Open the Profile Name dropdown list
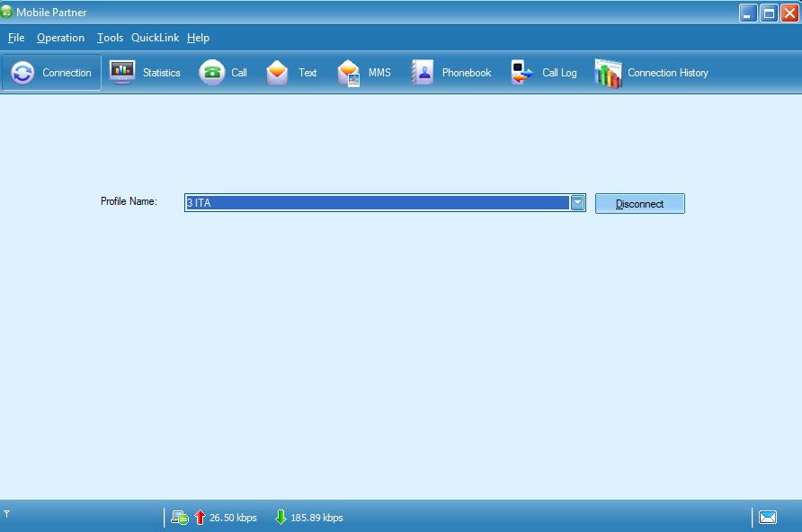The height and width of the screenshot is (532, 802). coord(577,202)
